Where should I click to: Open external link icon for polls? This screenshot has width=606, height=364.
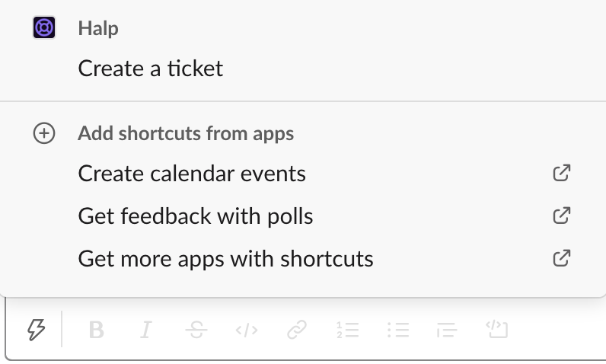[x=562, y=216]
